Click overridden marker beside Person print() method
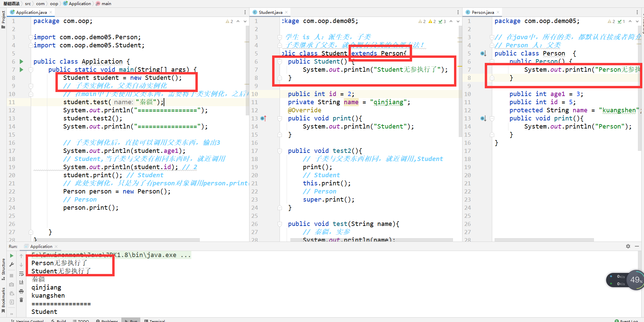The image size is (644, 322). point(483,118)
